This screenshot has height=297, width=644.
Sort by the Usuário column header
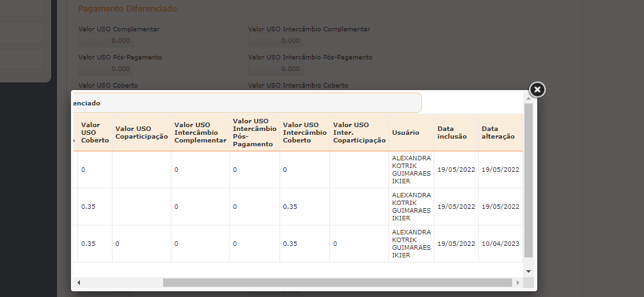click(405, 132)
